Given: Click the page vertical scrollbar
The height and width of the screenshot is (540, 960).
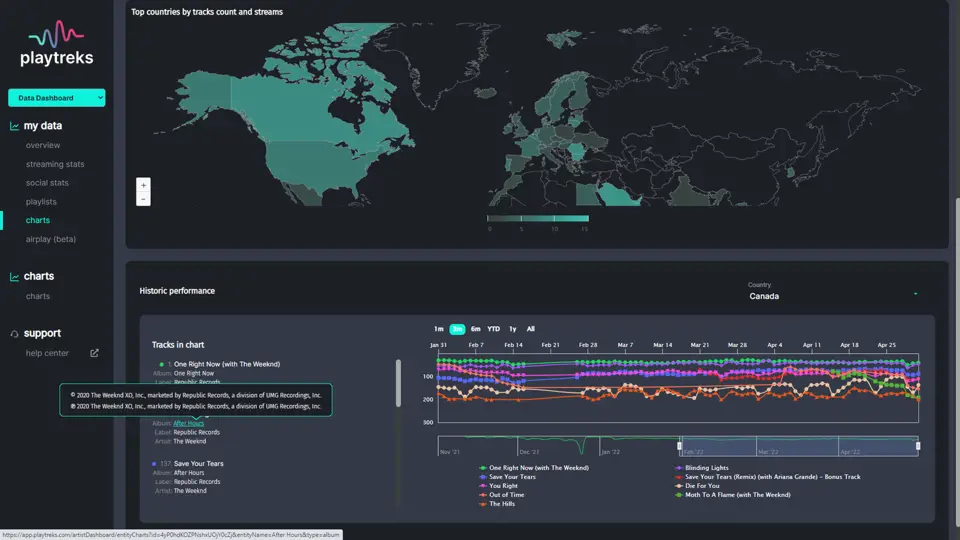Looking at the screenshot, I should click(x=957, y=361).
